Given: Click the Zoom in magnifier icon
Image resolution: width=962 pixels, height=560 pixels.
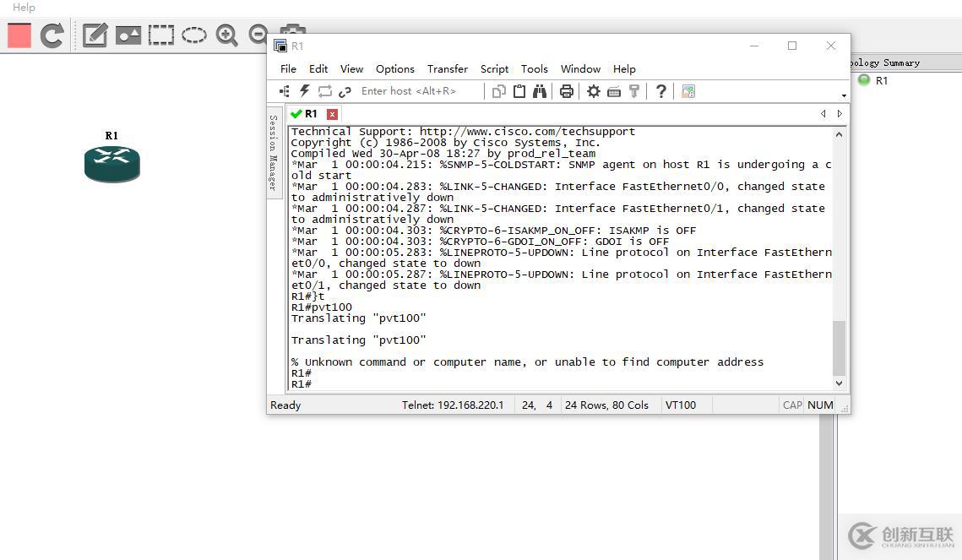Looking at the screenshot, I should point(227,35).
